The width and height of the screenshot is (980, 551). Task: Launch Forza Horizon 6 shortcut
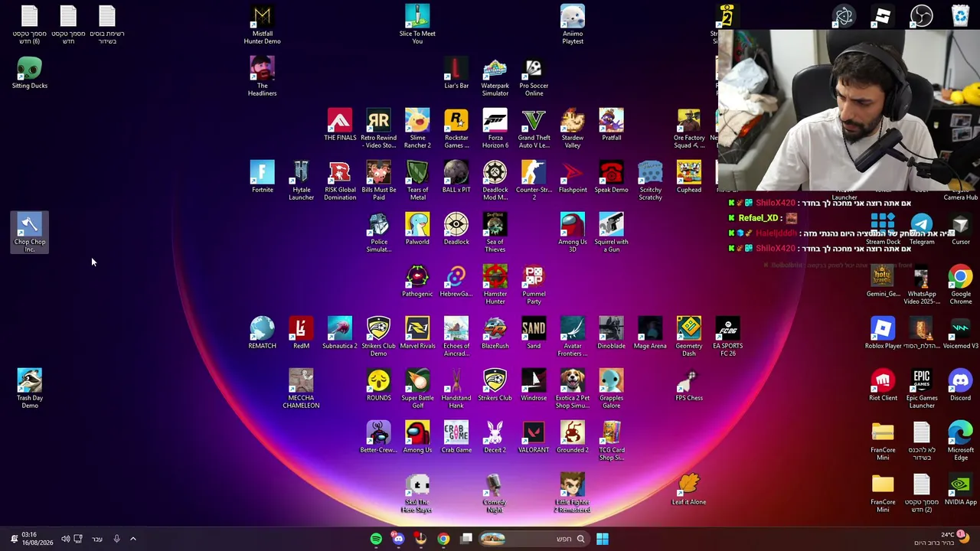tap(495, 129)
